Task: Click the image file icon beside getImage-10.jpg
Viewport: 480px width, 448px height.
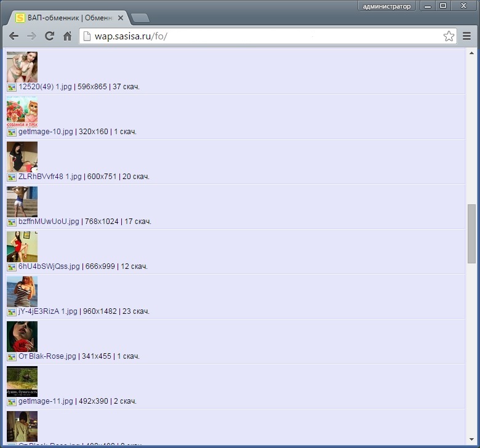Action: click(12, 132)
